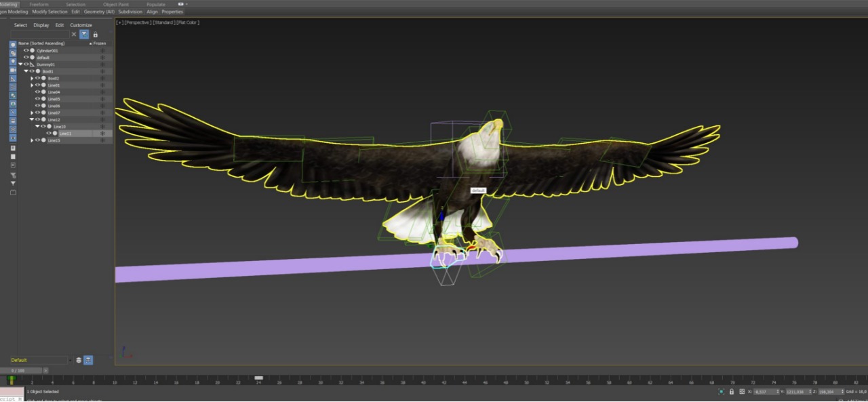Click the layer stack icon beside Default
The image size is (868, 402).
click(79, 360)
